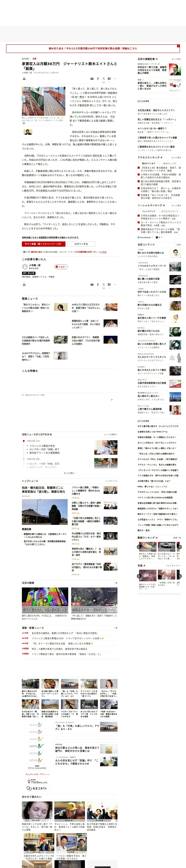Open the main article terrace photo
Screen dimensions: 186x868
tap(44, 101)
